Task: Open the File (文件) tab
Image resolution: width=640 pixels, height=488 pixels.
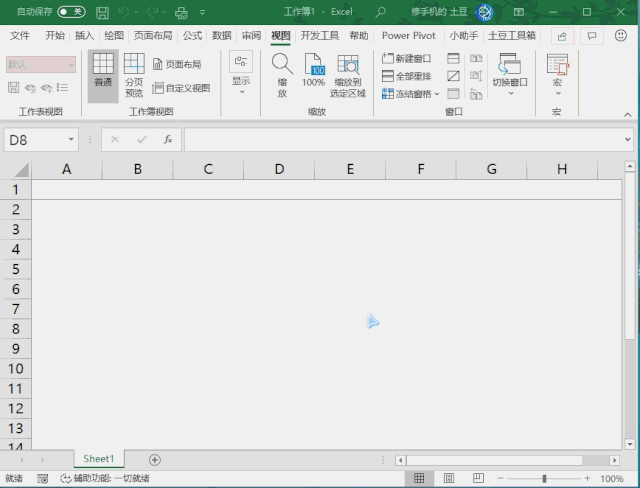Action: [20, 36]
